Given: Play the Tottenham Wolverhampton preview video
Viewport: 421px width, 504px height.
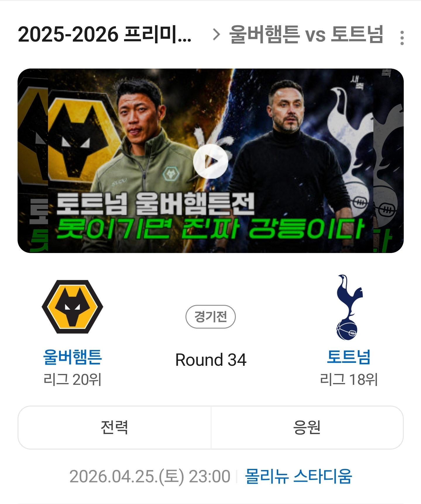Looking at the screenshot, I should (x=210, y=161).
